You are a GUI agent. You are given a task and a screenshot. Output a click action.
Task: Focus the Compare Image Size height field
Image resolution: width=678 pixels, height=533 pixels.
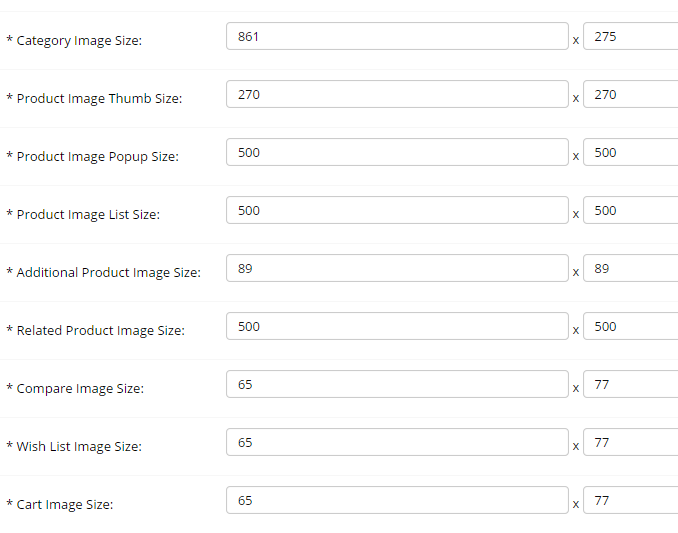[631, 385]
